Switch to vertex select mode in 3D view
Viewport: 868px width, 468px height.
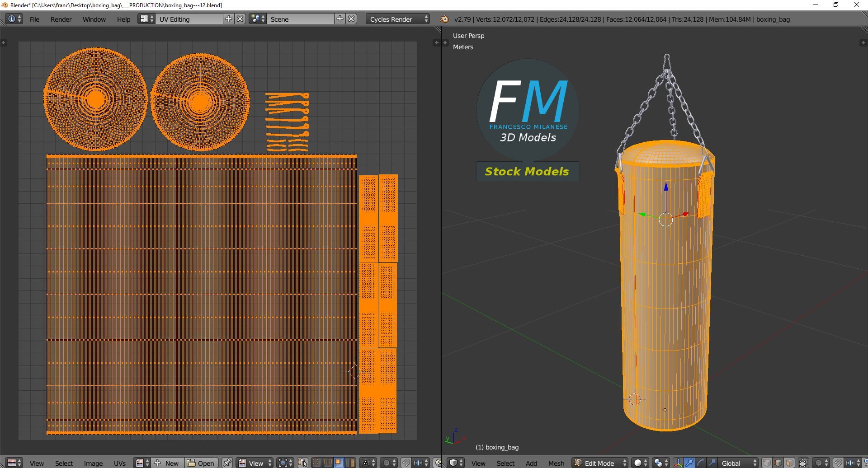[x=767, y=463]
